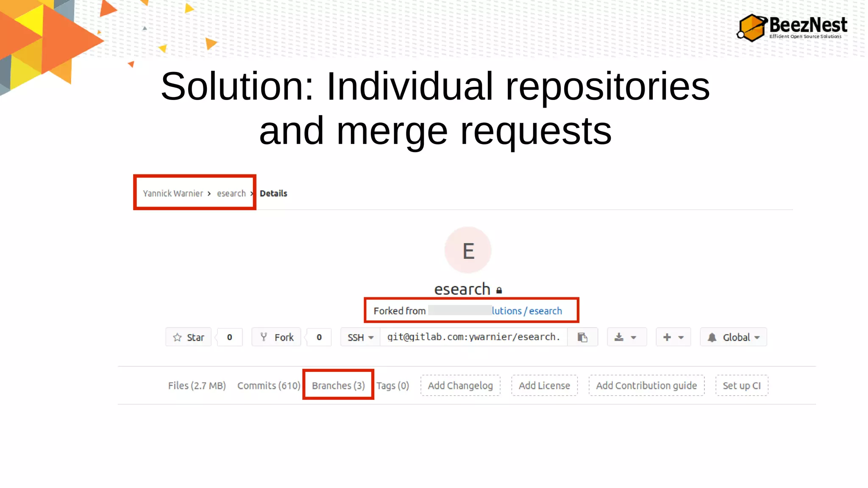Screen dimensions: 868x488
Task: Open Branches (3) link
Action: pos(338,385)
